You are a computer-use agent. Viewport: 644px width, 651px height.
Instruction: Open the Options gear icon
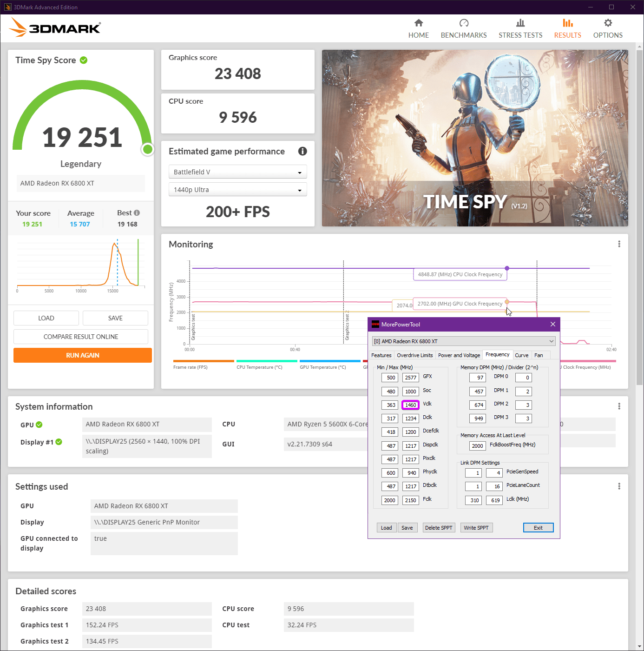608,23
